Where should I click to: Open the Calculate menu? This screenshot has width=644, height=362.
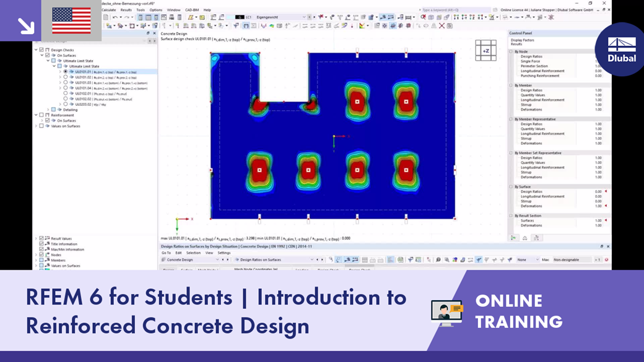(x=109, y=10)
